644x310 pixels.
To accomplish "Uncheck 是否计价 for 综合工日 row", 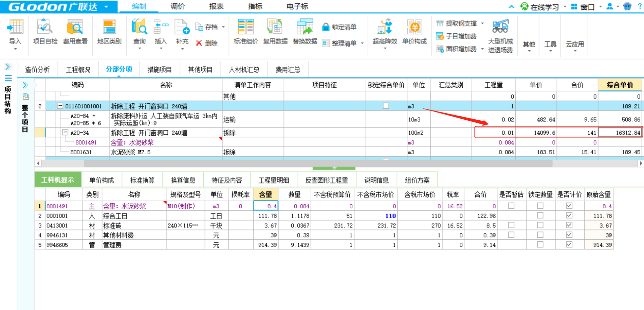I will [x=569, y=216].
